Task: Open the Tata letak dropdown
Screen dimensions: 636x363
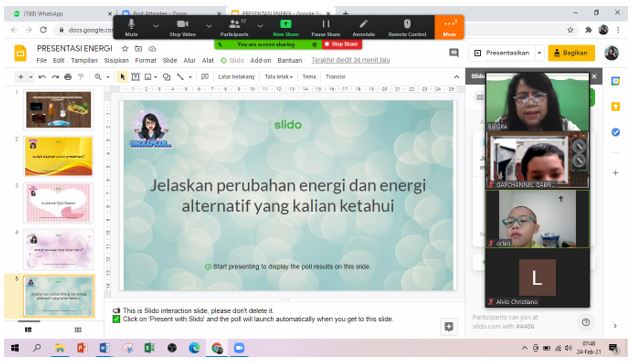Action: point(279,77)
